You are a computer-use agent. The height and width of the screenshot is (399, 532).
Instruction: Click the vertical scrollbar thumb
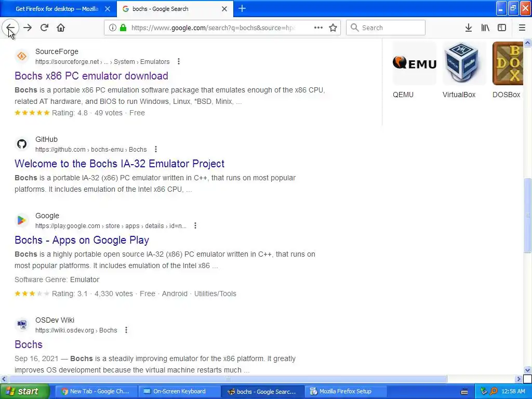pos(528,215)
